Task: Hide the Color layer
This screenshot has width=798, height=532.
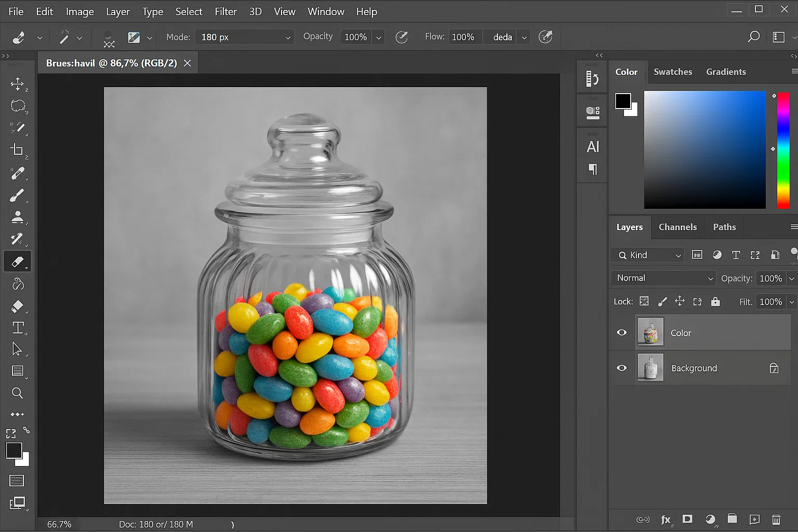Action: click(x=621, y=332)
